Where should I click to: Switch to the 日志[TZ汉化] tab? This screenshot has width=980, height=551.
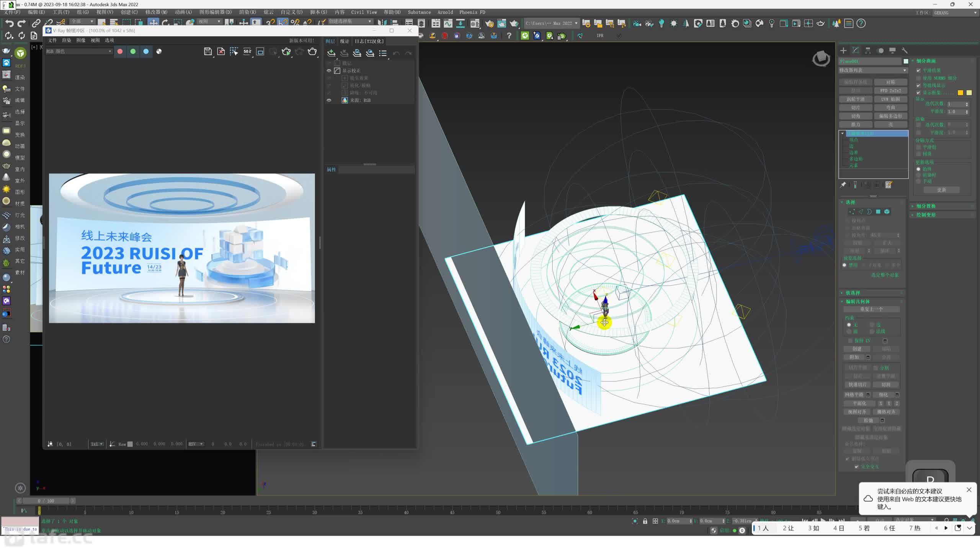[x=369, y=41]
